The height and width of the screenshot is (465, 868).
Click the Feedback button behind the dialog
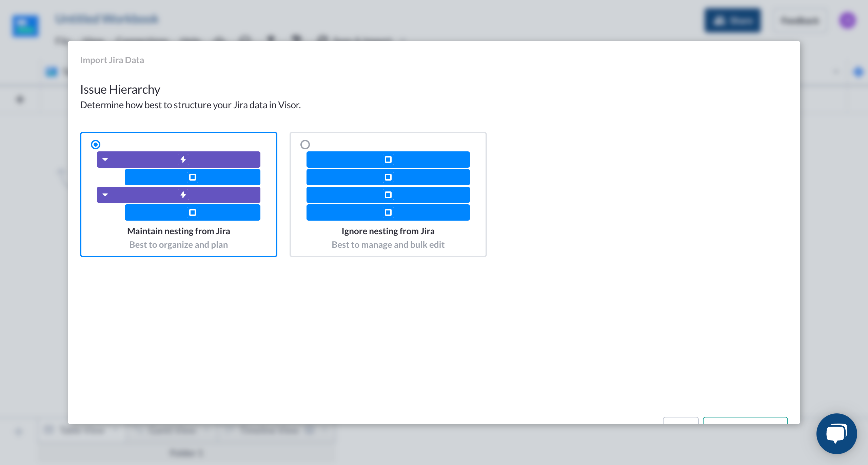(800, 20)
